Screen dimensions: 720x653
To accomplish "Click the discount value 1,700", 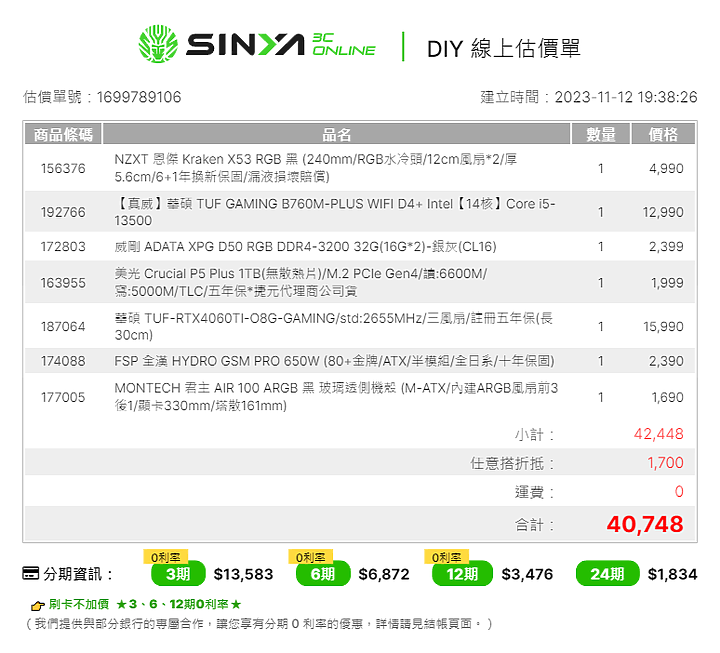I will click(x=665, y=463).
